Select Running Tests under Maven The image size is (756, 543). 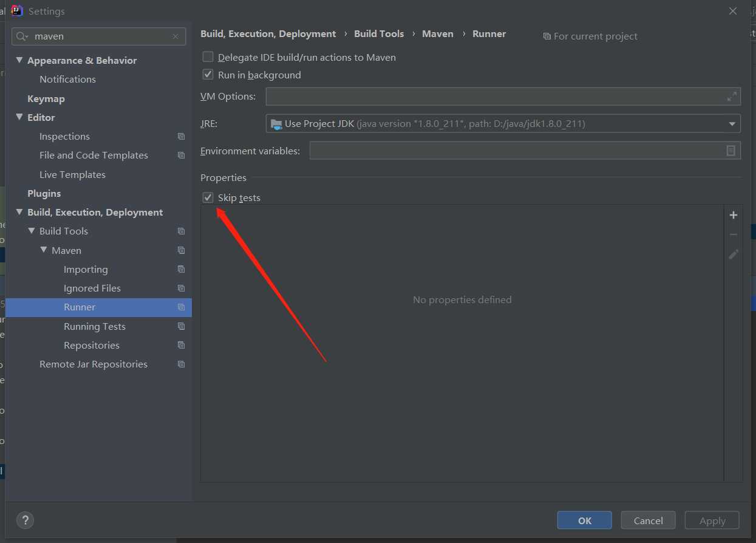[x=95, y=326]
